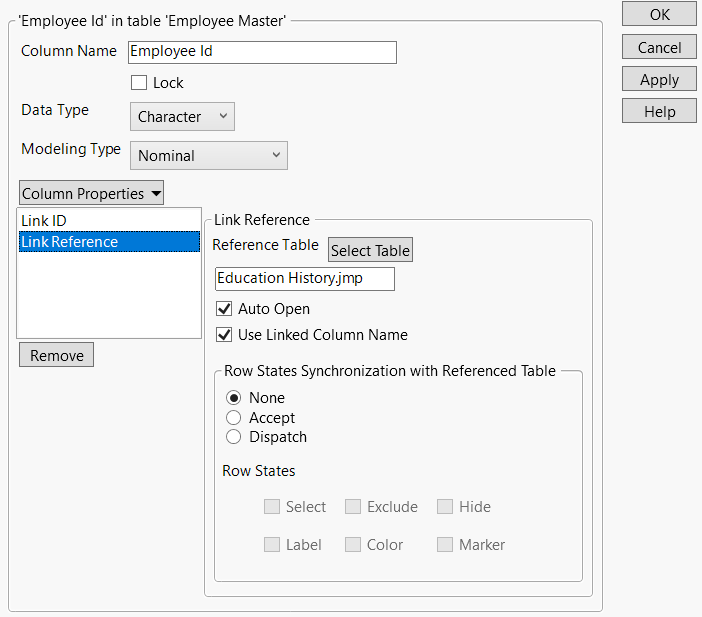The width and height of the screenshot is (702, 617).
Task: Click the Select row state checkbox
Action: pyautogui.click(x=272, y=507)
